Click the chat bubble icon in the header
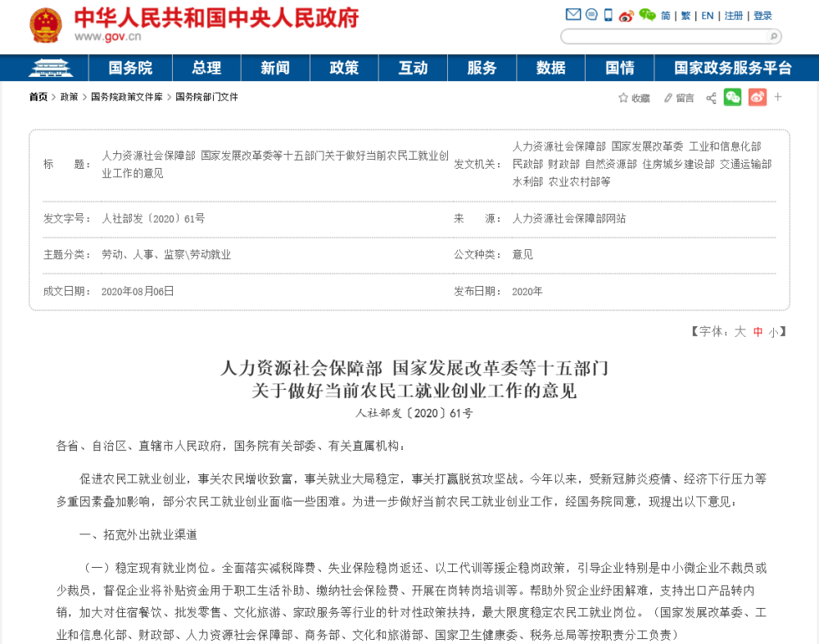The width and height of the screenshot is (819, 644). click(x=591, y=15)
